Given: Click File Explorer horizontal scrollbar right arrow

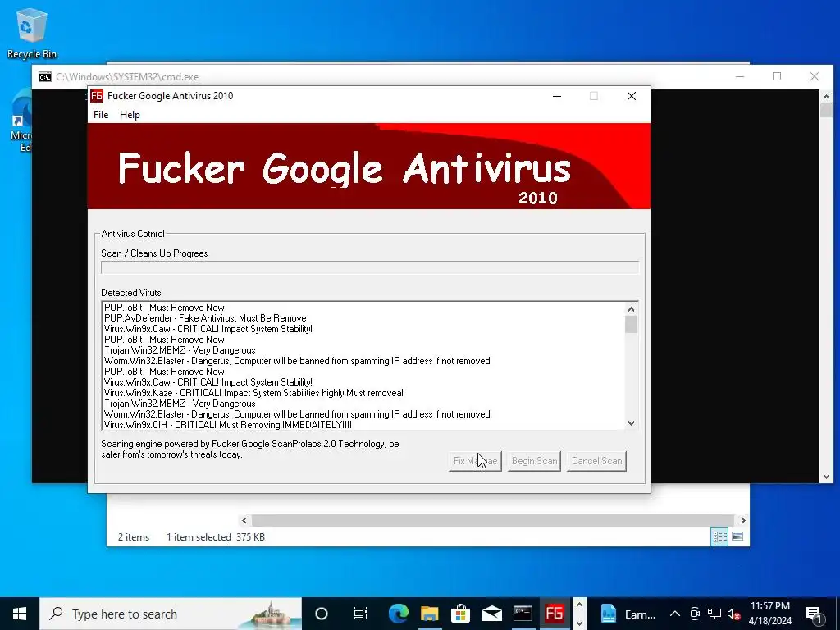Looking at the screenshot, I should coord(742,520).
